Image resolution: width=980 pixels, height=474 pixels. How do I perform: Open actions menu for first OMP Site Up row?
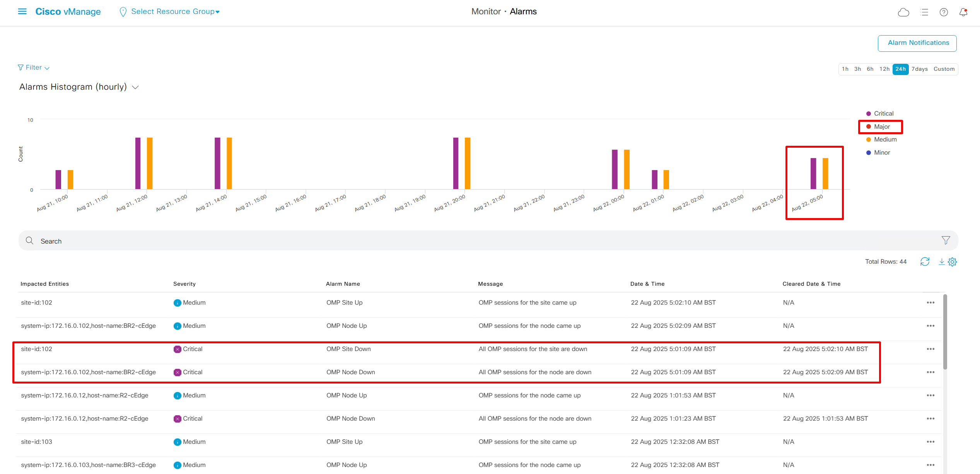pos(930,303)
